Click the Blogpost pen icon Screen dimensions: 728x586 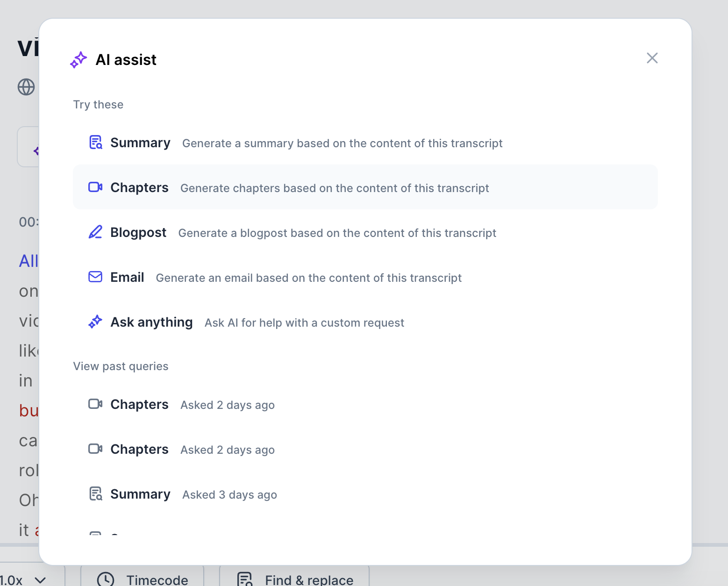95,232
